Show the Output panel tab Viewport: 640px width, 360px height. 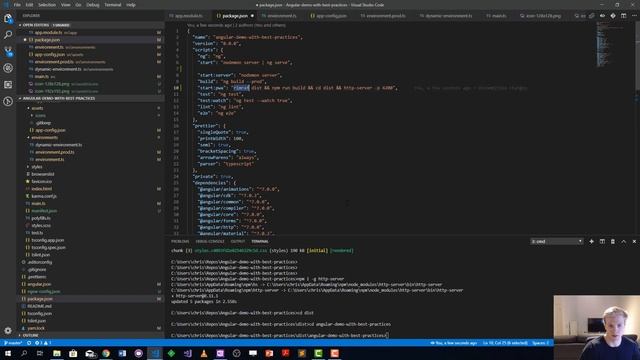238,242
